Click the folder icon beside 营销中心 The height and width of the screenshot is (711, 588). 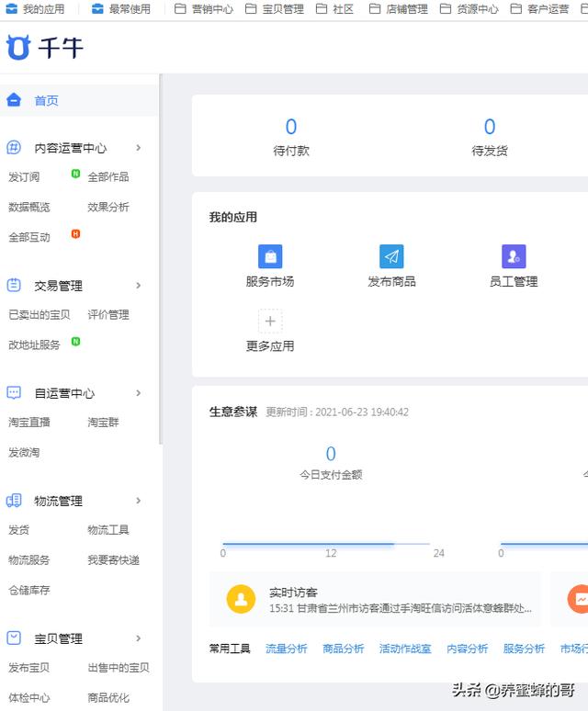180,8
